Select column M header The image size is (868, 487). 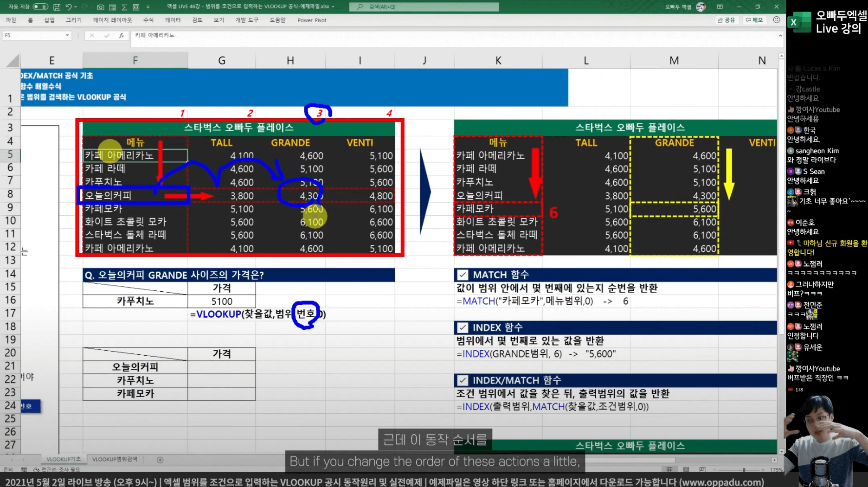coord(674,61)
